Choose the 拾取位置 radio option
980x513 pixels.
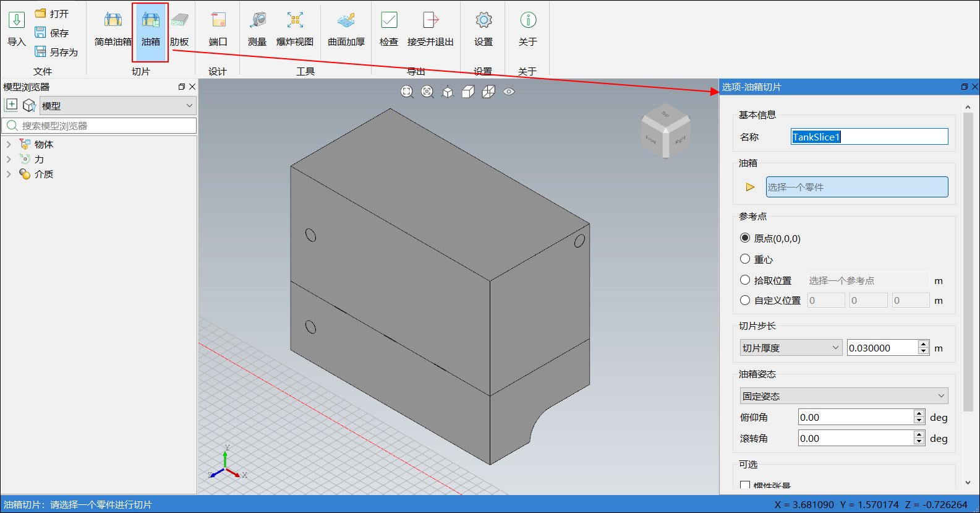coord(745,280)
